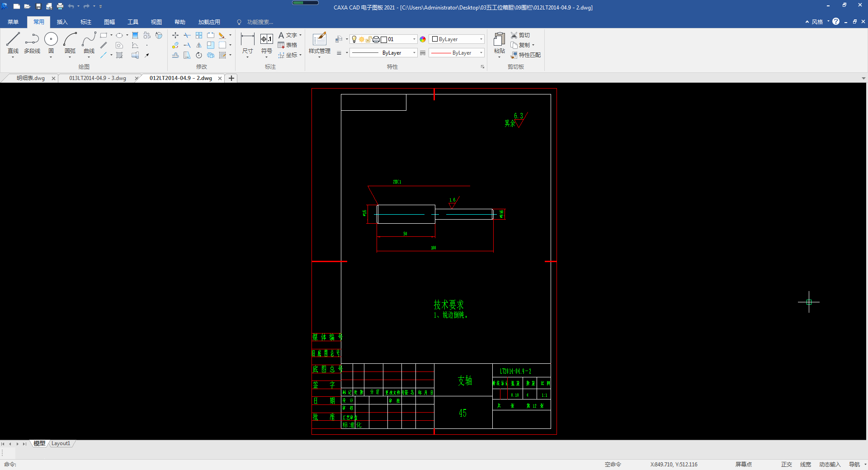Select the 多段线 polyline tool
The height and width of the screenshot is (470, 868).
coord(32,44)
